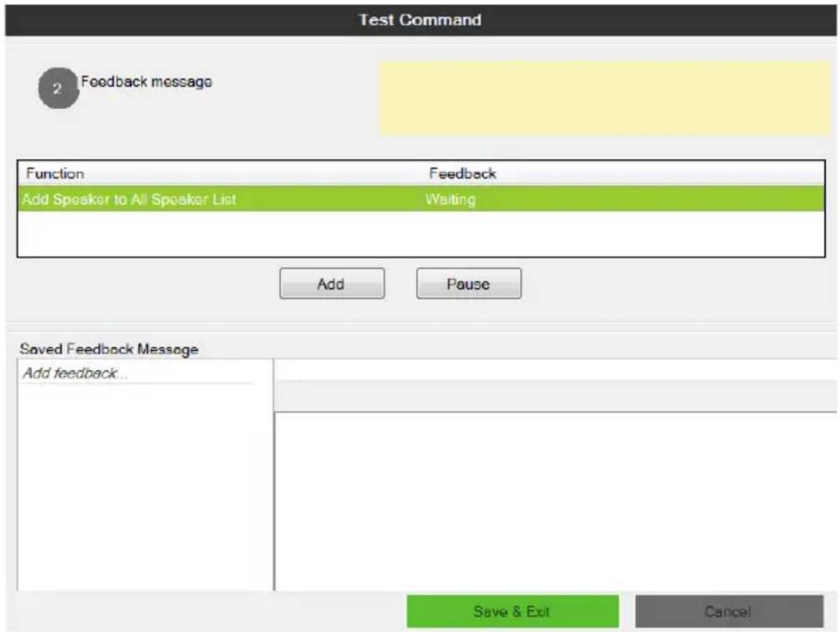Click the Test Command title bar
The width and height of the screenshot is (840, 632).
click(420, 20)
